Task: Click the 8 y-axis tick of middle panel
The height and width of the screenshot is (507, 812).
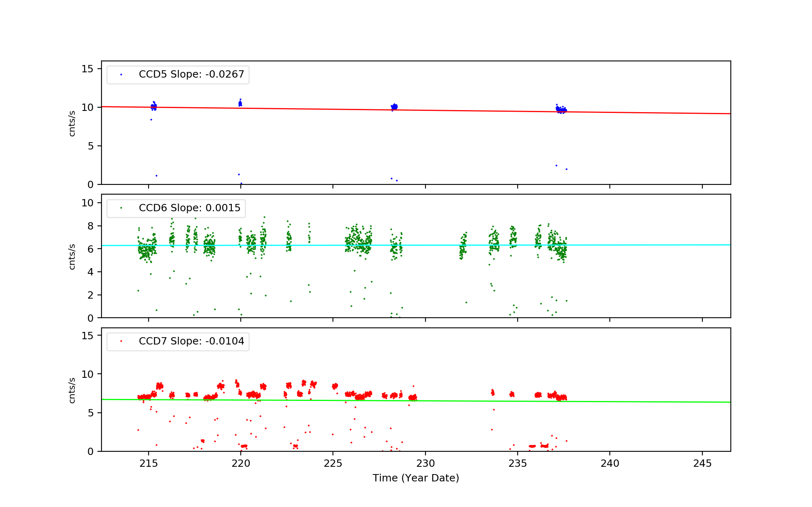Action: [90, 226]
